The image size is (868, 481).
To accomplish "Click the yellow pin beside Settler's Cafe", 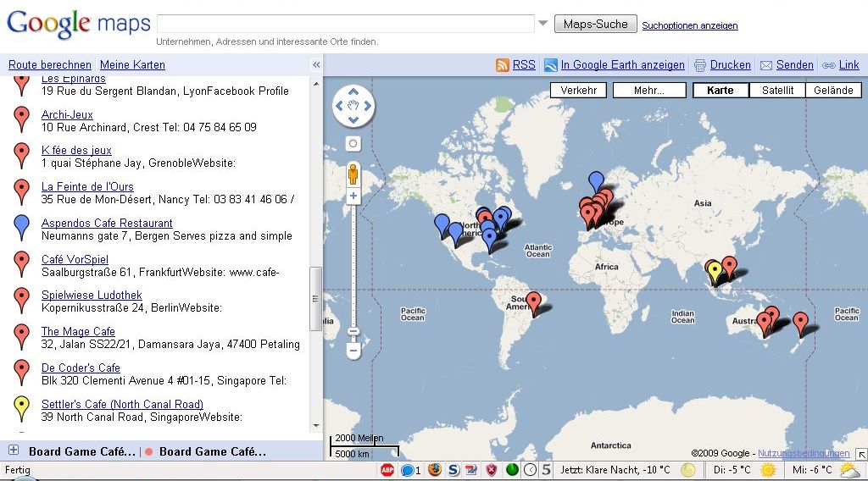I will point(21,408).
